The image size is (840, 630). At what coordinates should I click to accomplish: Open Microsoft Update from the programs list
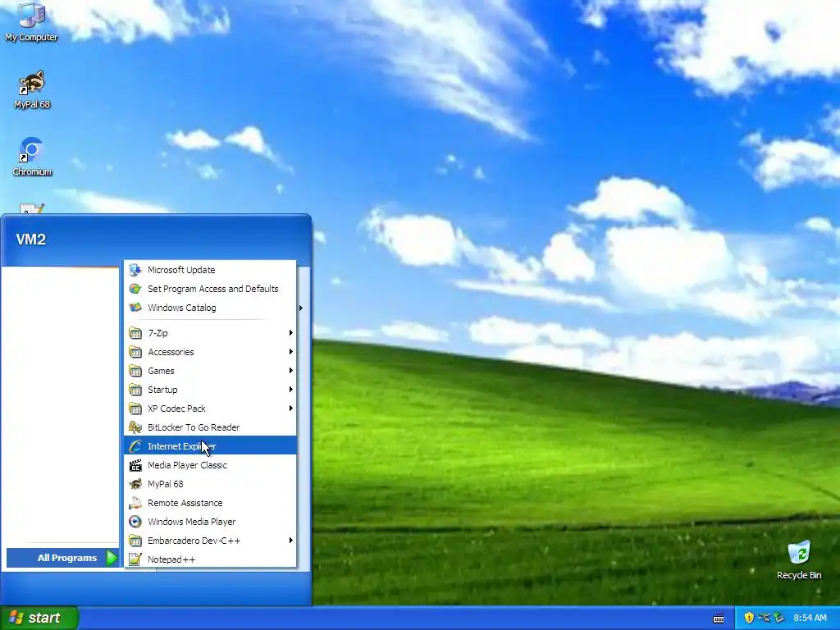coord(210,270)
